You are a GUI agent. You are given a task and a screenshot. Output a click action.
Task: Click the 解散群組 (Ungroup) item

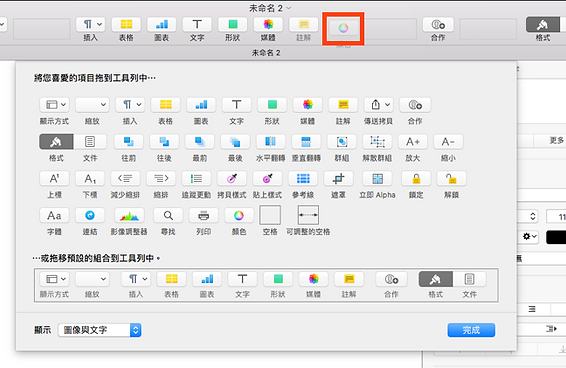pos(377,142)
